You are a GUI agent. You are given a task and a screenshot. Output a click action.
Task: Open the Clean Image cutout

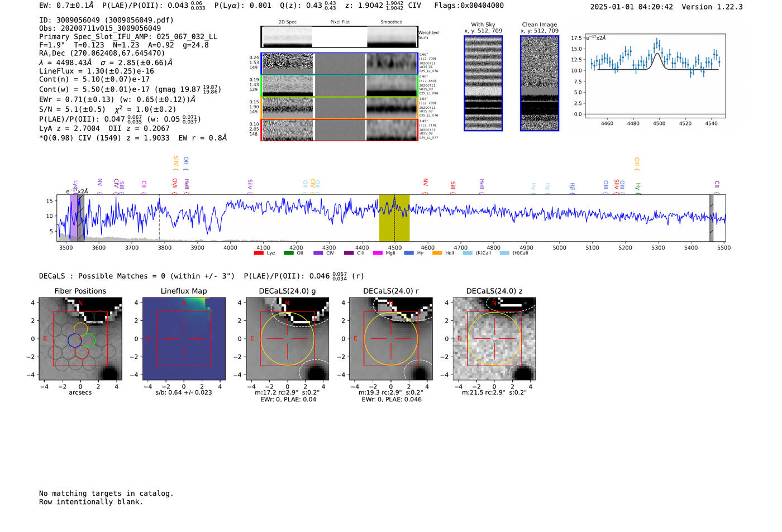point(540,83)
